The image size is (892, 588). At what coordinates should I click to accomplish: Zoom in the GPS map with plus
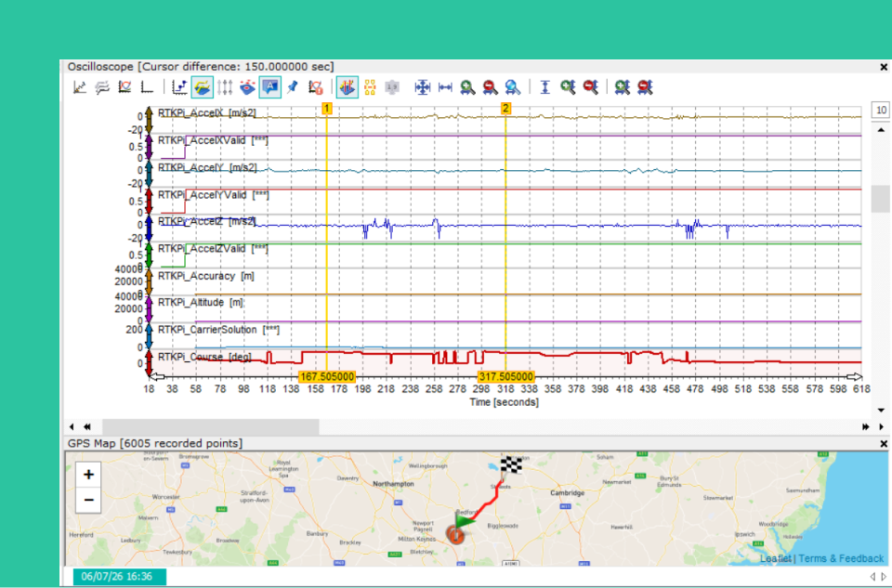(88, 475)
